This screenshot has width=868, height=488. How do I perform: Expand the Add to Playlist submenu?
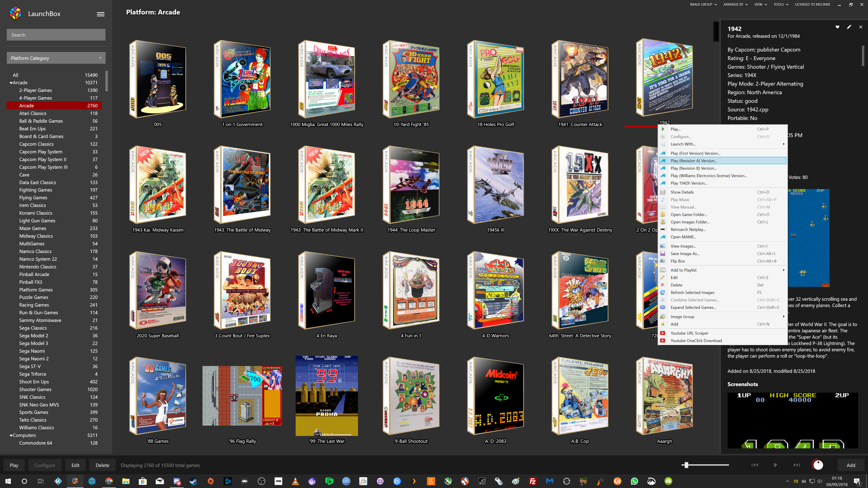point(722,270)
